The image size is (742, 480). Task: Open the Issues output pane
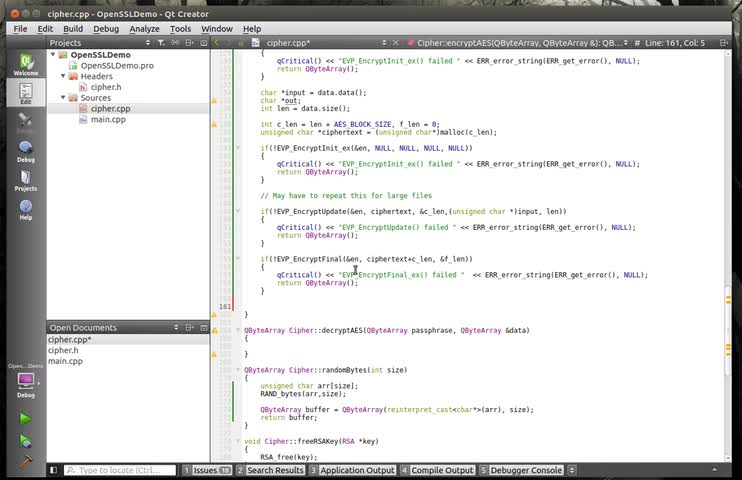(x=207, y=470)
